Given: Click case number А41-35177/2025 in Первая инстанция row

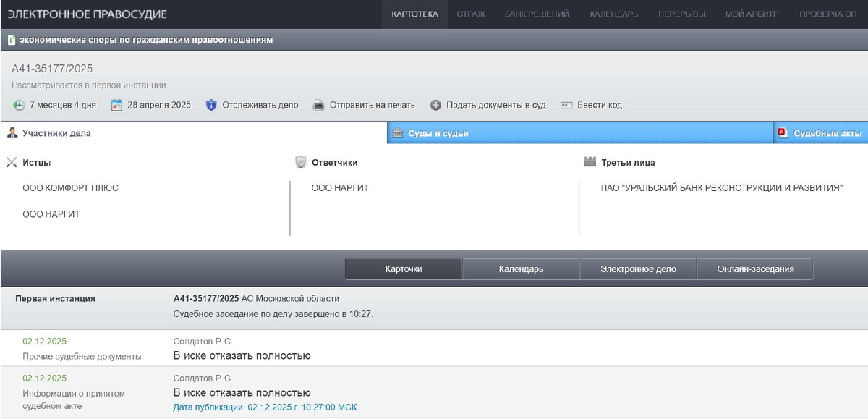Looking at the screenshot, I should click(206, 298).
